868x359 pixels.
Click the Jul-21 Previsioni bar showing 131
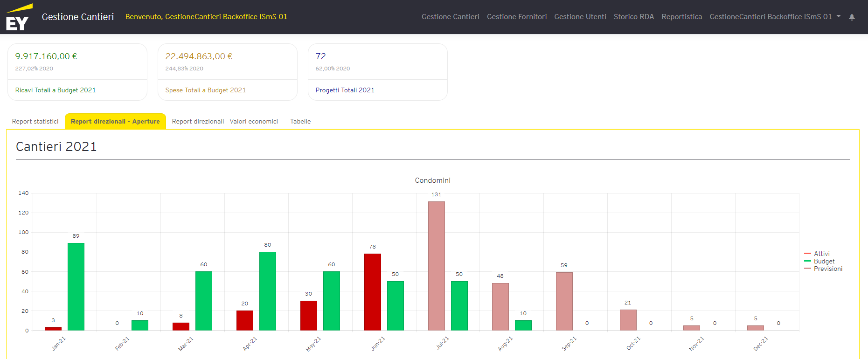point(436,266)
